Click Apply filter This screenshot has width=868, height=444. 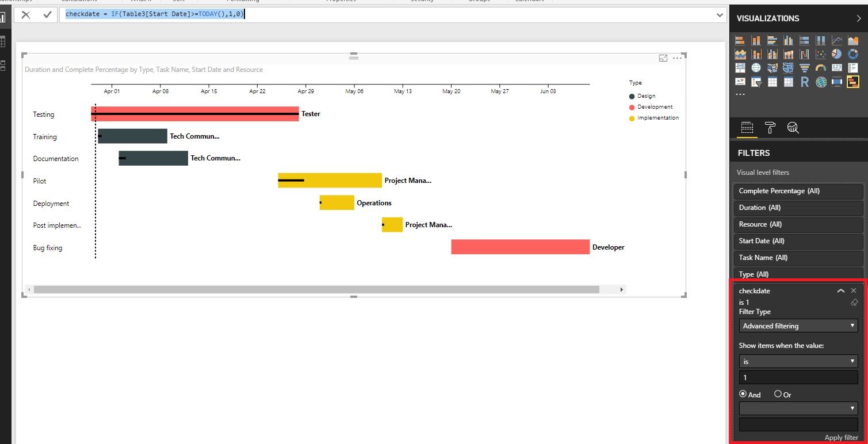click(841, 438)
